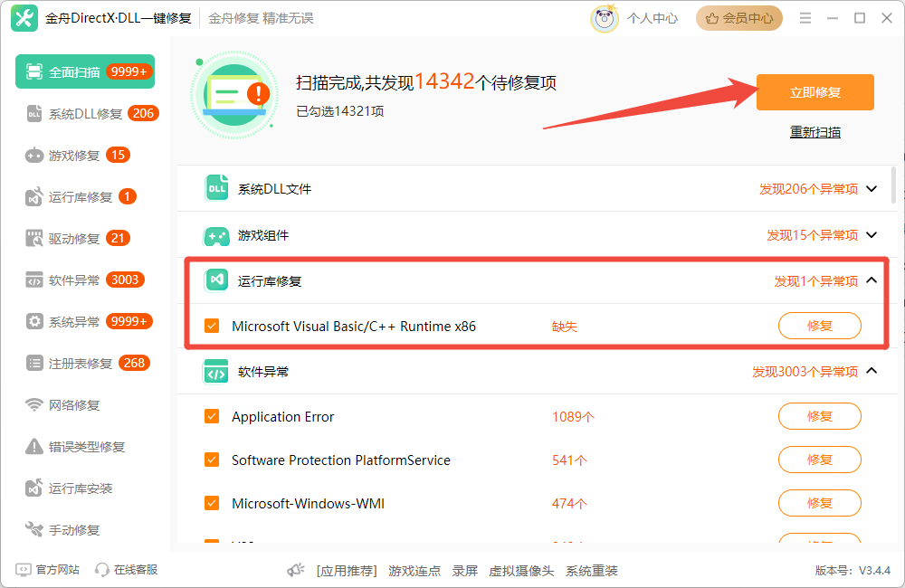This screenshot has width=905, height=588.
Task: Click the 在线客服 link text
Action: [x=136, y=570]
